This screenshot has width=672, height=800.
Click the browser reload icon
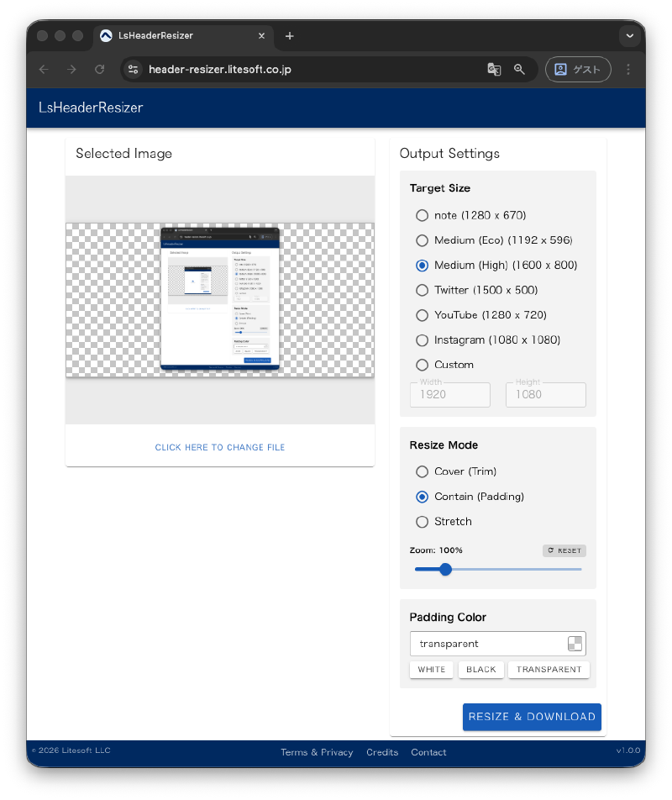(99, 70)
